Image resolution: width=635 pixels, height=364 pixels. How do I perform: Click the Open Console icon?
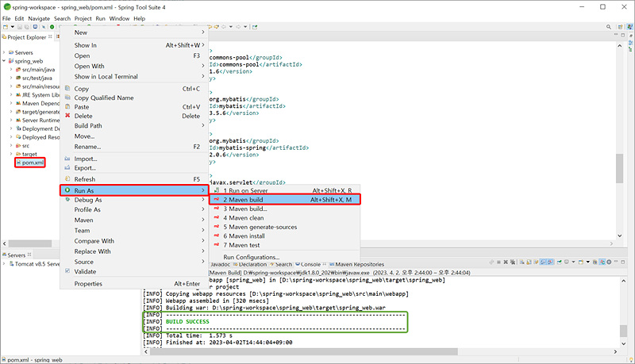(x=581, y=262)
